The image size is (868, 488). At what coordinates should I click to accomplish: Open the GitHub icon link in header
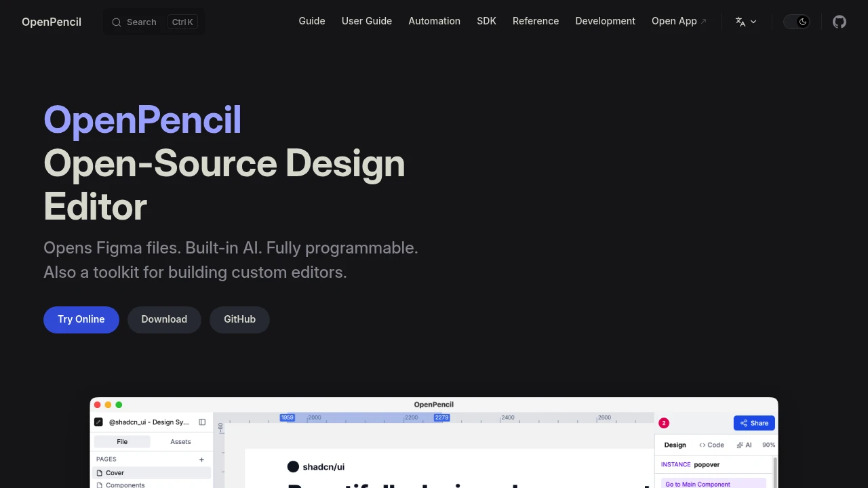[x=840, y=22]
